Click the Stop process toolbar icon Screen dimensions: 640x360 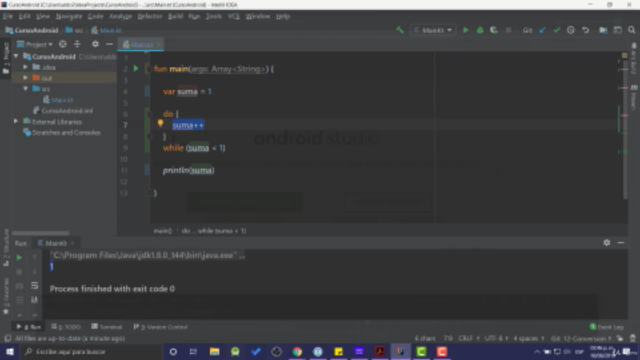pos(508,30)
